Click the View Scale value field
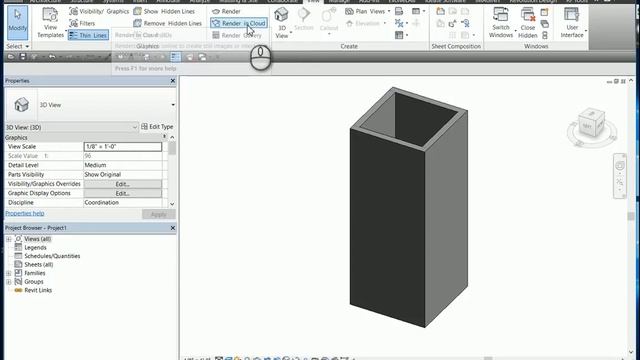This screenshot has height=360, width=640. click(x=122, y=147)
